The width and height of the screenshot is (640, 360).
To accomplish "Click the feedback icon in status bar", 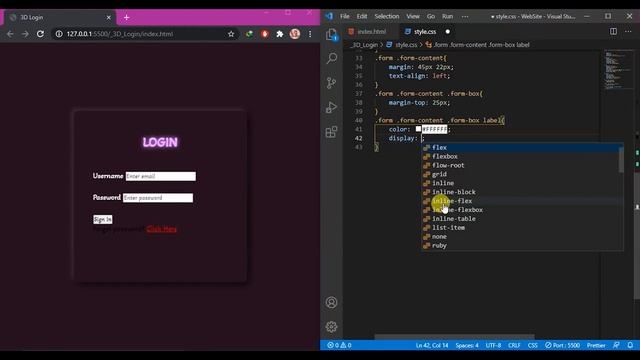I will [x=616, y=345].
